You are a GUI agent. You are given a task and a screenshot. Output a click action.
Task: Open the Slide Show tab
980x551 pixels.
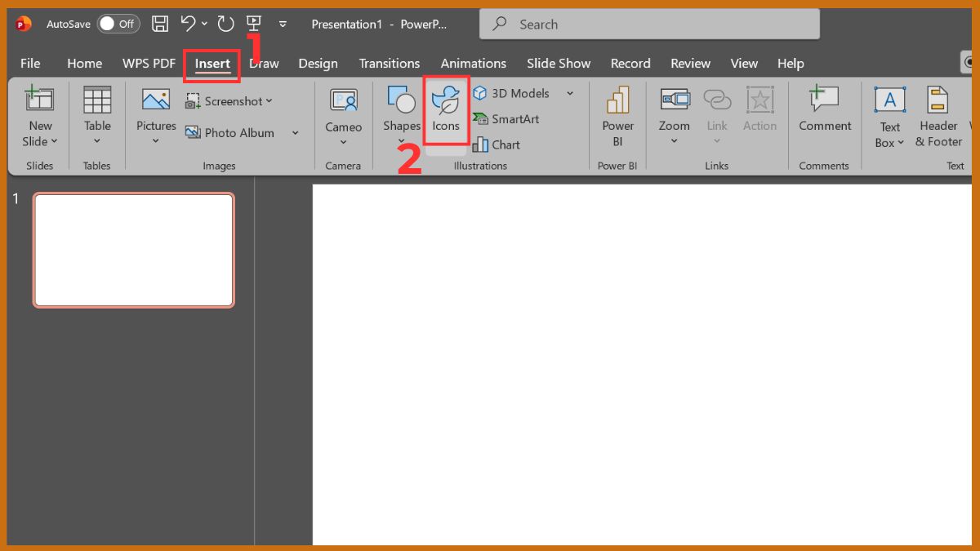[558, 63]
